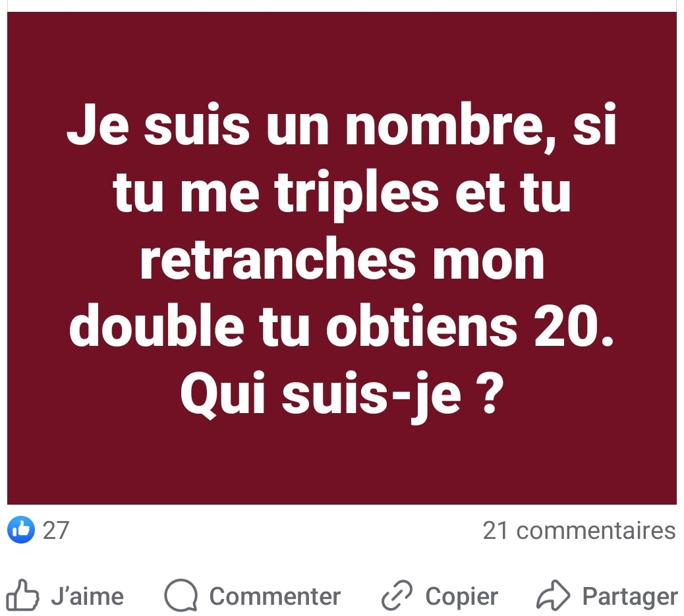Image resolution: width=684 pixels, height=616 pixels.
Task: Click the blue like reaction icon
Action: [21, 530]
